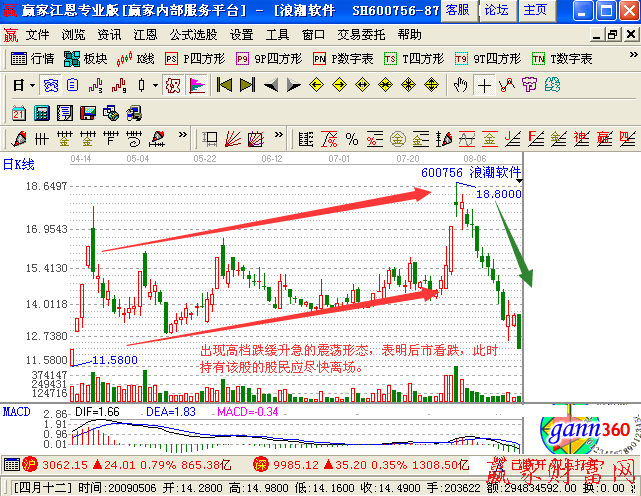Click the 论坛 button in title bar
The width and height of the screenshot is (641, 496).
click(496, 10)
